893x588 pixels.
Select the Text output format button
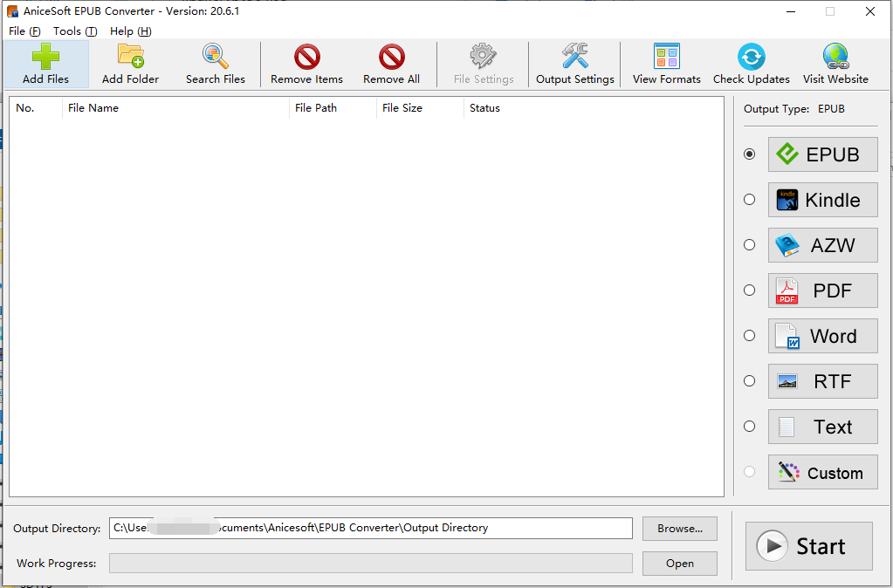(822, 427)
